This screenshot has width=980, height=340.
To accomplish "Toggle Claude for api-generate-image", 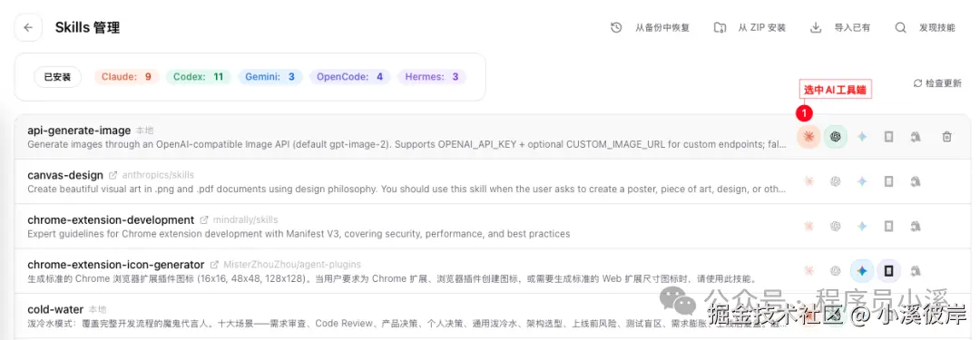I will pos(808,136).
